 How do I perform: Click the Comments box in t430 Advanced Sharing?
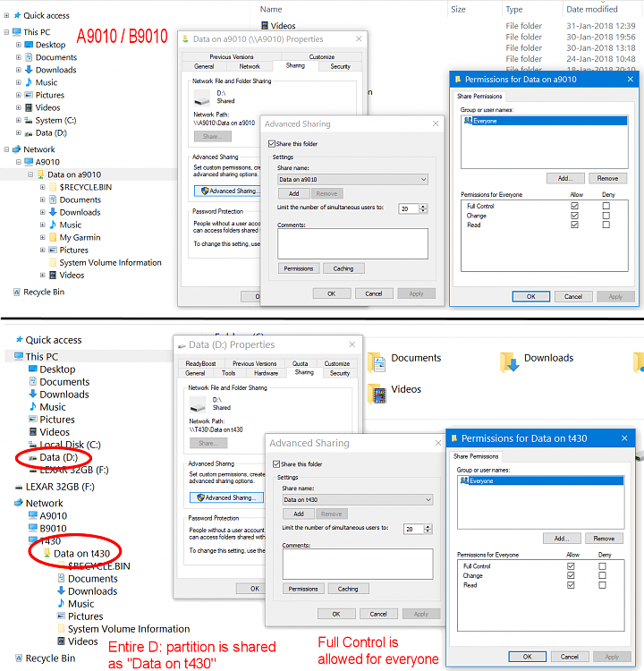click(x=358, y=564)
